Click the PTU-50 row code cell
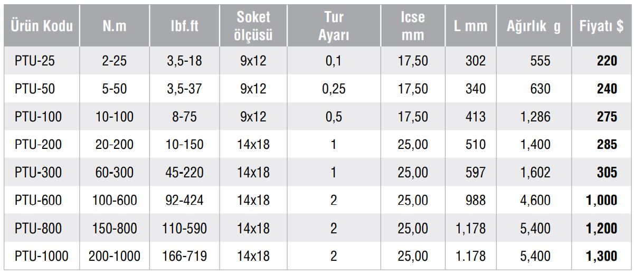644x274 pixels. (35, 89)
